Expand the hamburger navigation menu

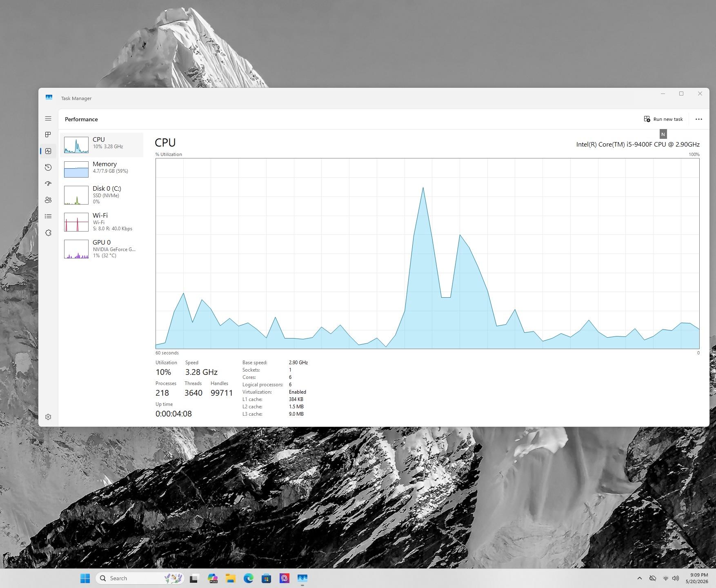(x=48, y=118)
